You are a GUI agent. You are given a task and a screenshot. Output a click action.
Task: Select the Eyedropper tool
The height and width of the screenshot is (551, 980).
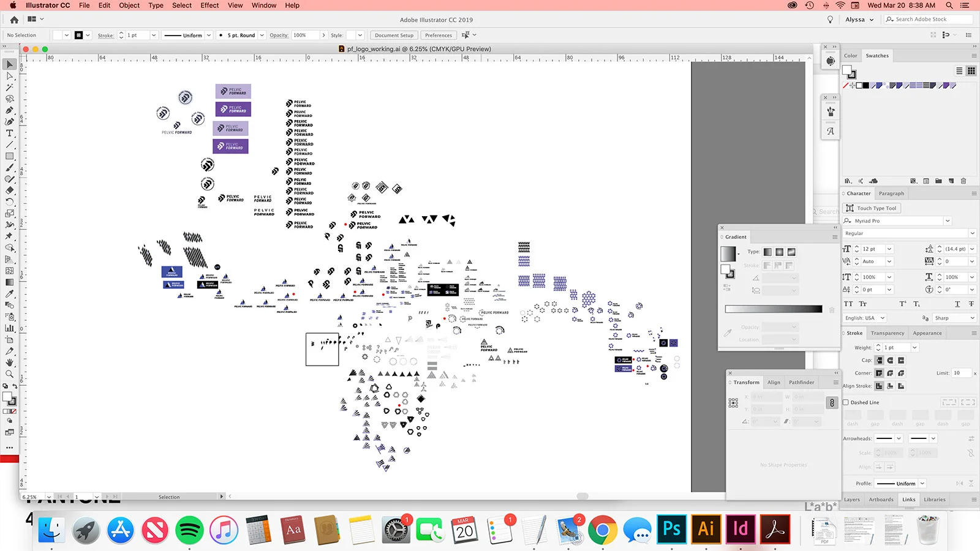[10, 294]
